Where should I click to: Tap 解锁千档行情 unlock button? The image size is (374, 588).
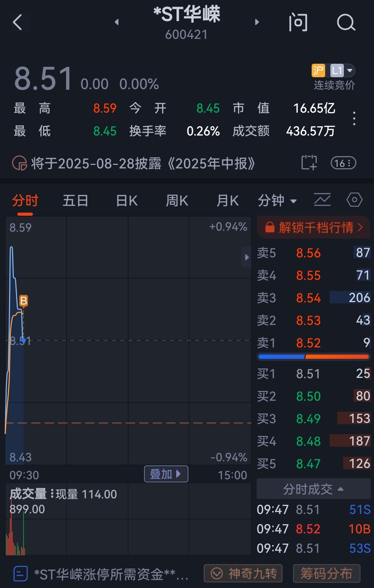313,228
